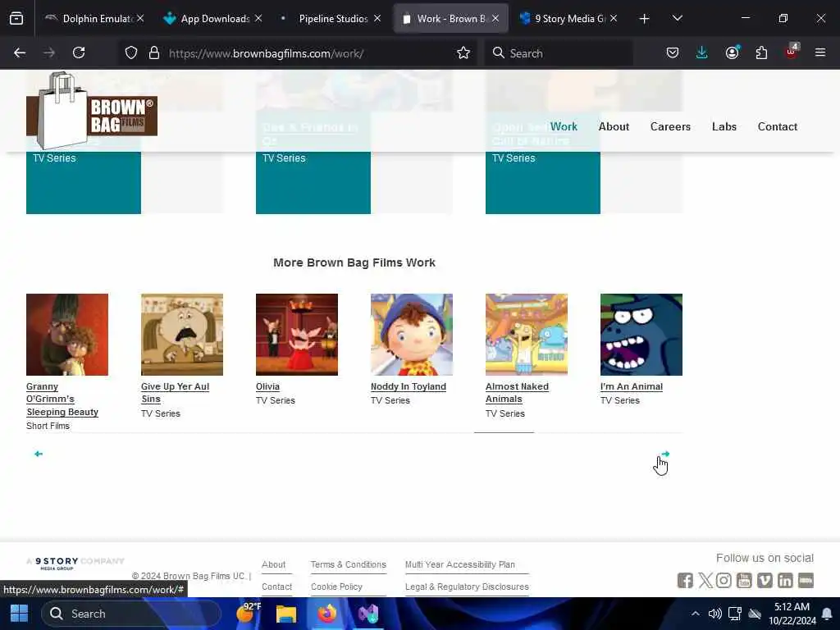Switch to Dolphin Emulator tab
840x630 pixels.
click(x=94, y=19)
